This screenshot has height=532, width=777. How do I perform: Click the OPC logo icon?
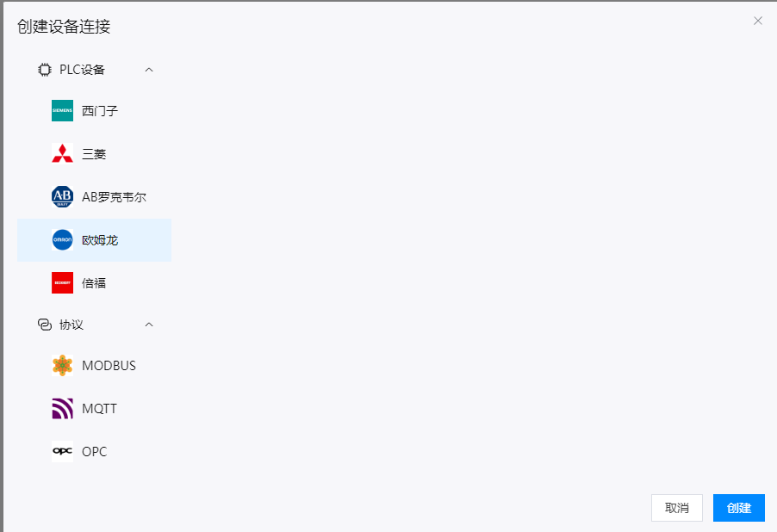(62, 451)
